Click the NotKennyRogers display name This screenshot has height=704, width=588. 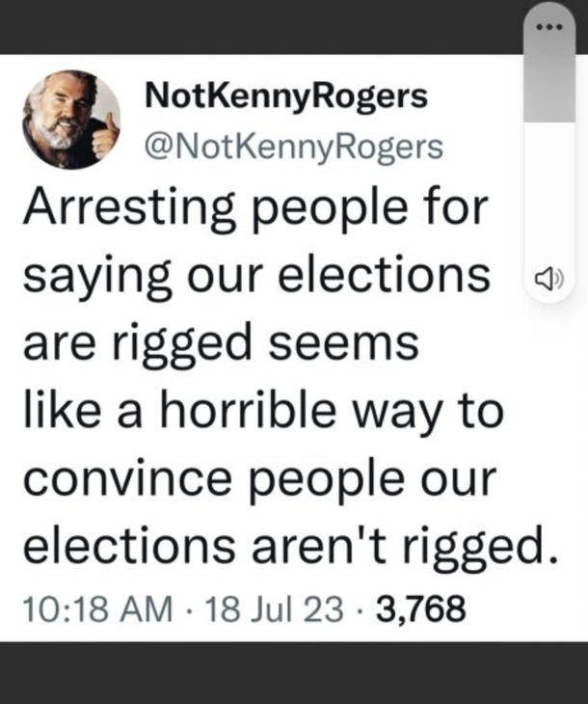click(284, 97)
